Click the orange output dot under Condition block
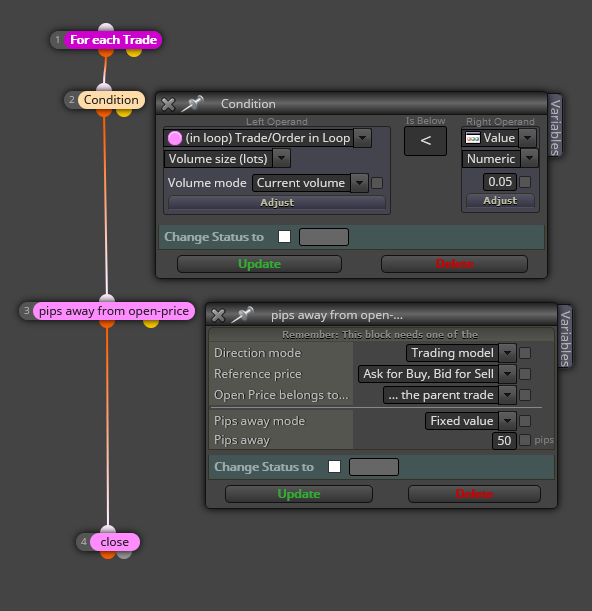This screenshot has width=592, height=611. click(x=104, y=112)
